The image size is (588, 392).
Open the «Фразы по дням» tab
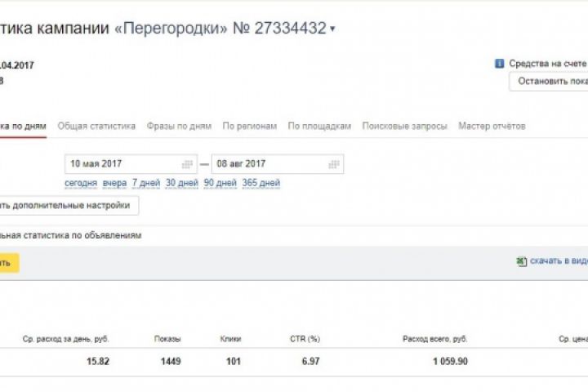tap(179, 126)
